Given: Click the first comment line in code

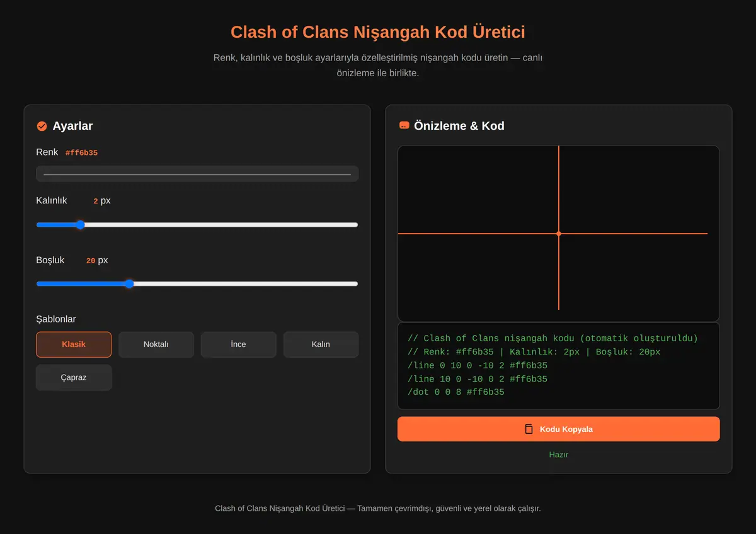Looking at the screenshot, I should 553,338.
